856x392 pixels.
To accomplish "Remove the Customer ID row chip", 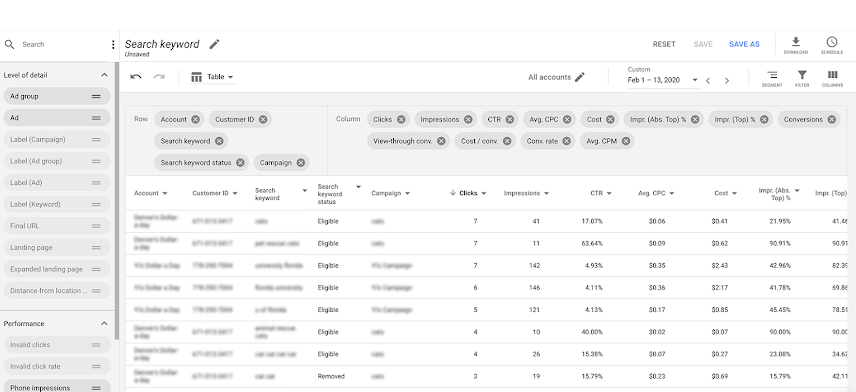I will coord(263,120).
